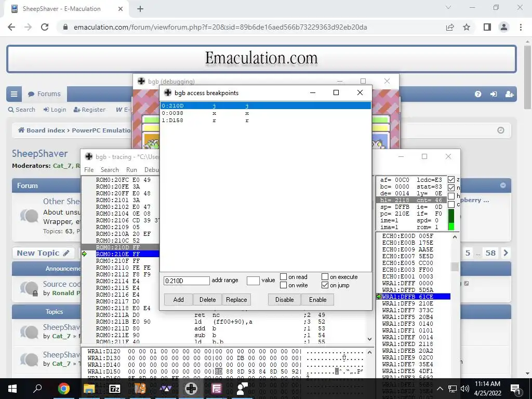The width and height of the screenshot is (532, 399).
Task: Reload the page
Action: 45,27
